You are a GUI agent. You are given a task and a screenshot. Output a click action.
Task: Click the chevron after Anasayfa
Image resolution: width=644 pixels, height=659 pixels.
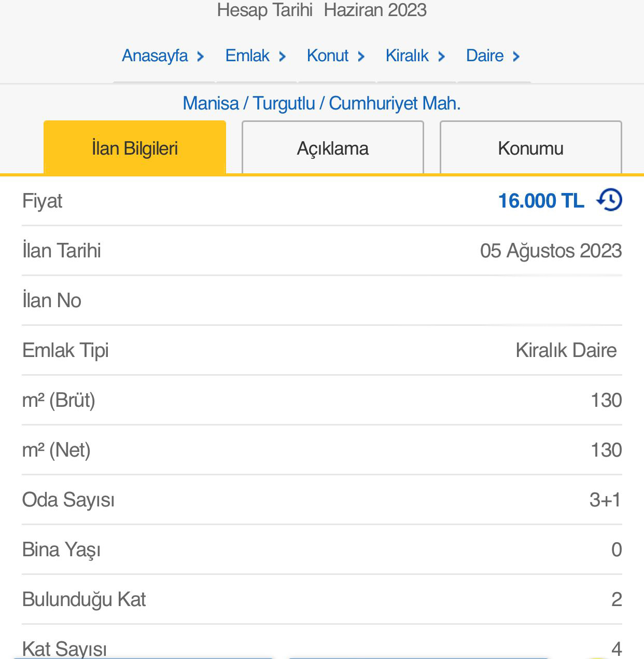pyautogui.click(x=201, y=56)
